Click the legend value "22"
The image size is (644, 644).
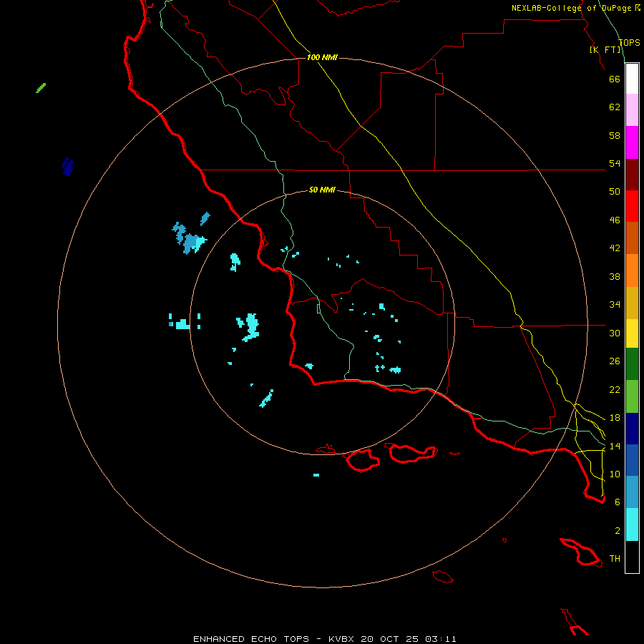(x=615, y=390)
